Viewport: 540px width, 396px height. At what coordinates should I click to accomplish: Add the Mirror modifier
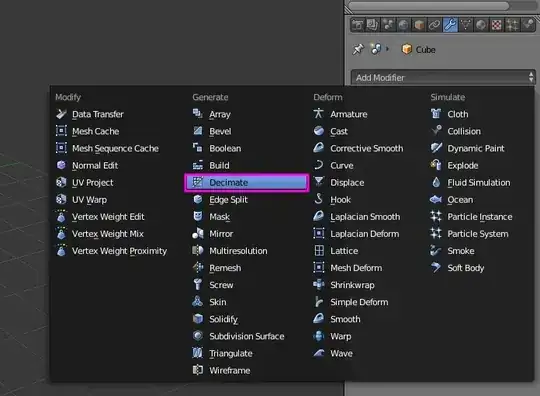212,234
